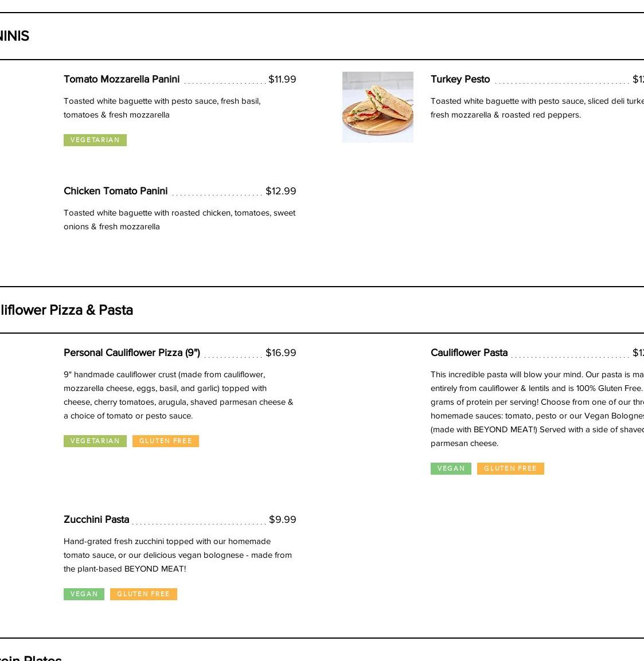Click the $12.99 Chicken Tomato Panini price

click(x=280, y=191)
